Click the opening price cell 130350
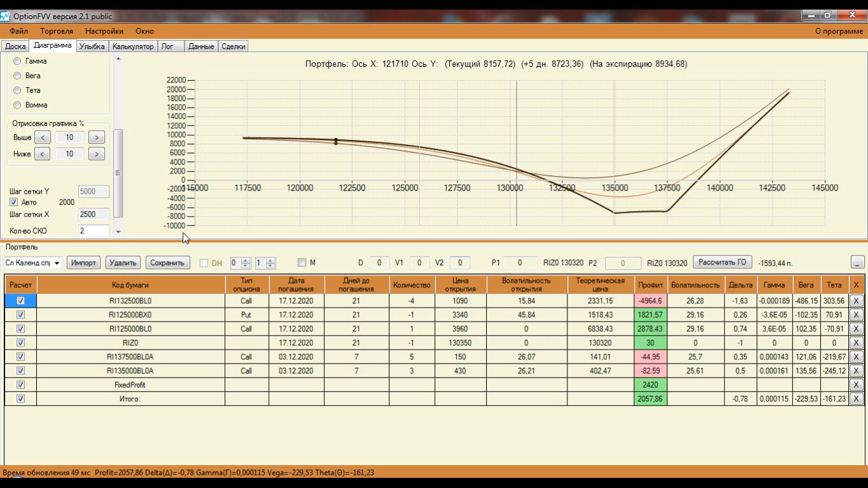Viewport: 868px width, 488px height. click(x=461, y=342)
